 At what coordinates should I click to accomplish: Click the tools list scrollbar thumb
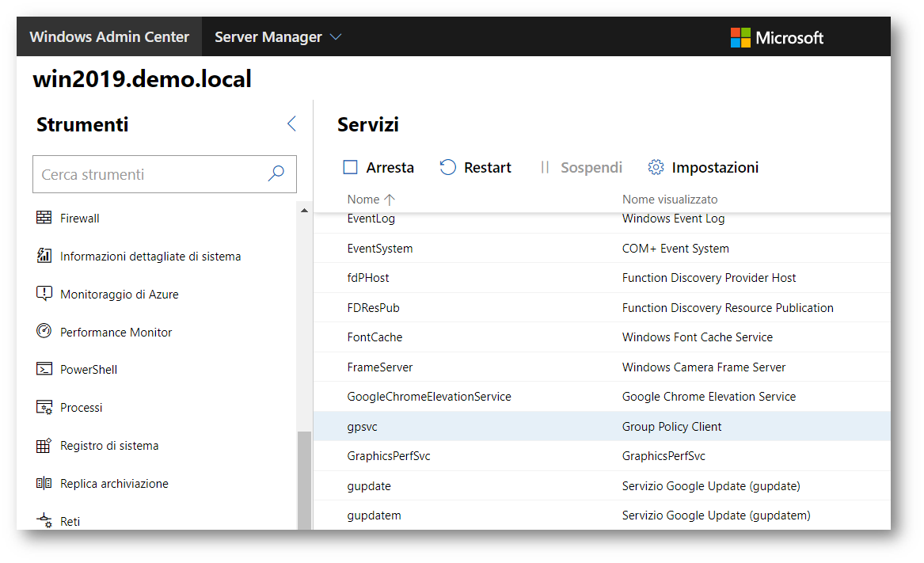point(304,481)
